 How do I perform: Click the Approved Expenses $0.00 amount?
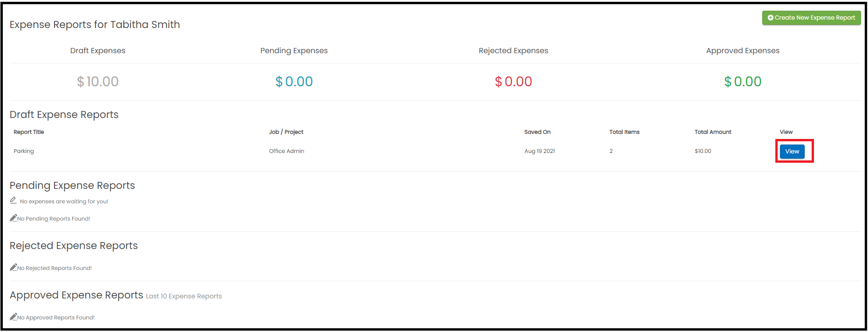(x=743, y=82)
